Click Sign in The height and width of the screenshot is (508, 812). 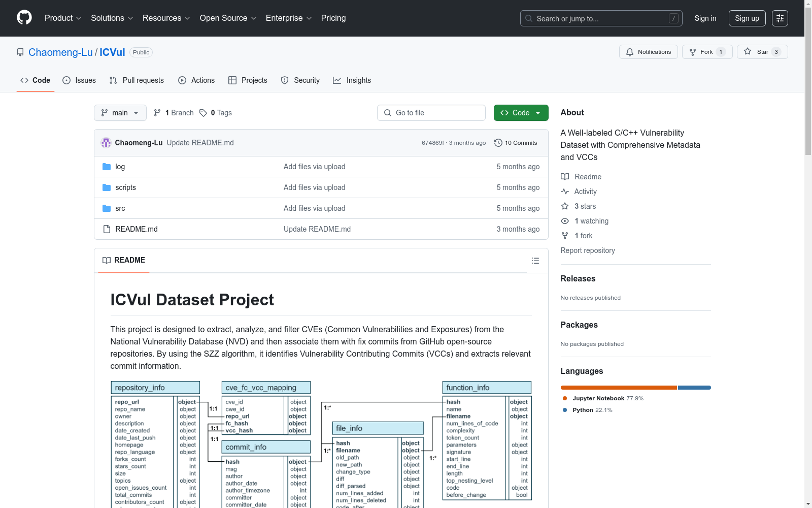(705, 18)
